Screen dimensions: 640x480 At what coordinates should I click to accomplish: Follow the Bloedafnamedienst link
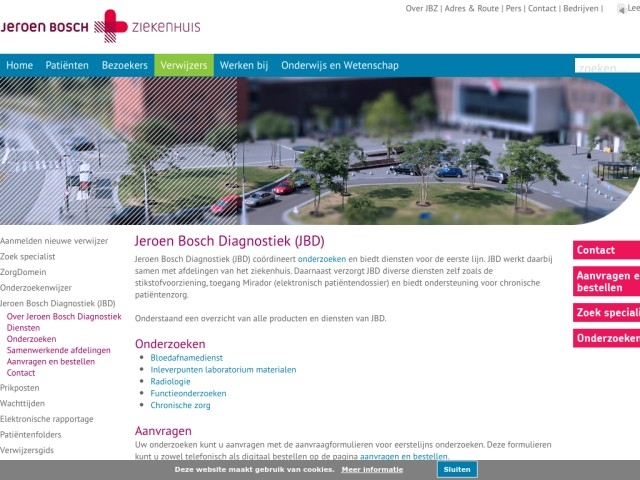(187, 358)
